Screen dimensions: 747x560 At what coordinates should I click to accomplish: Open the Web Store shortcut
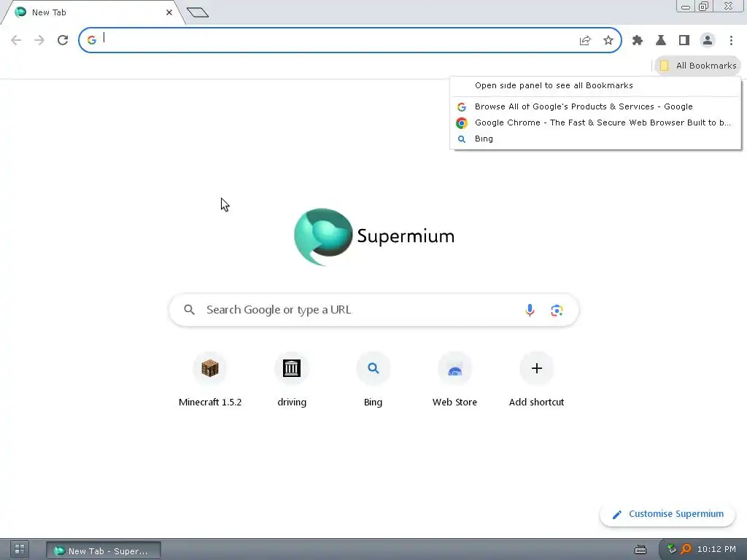point(455,379)
